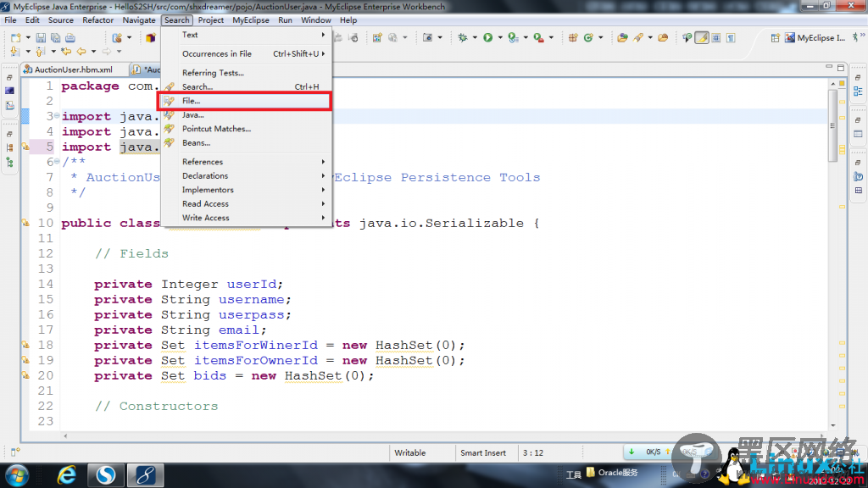868x488 pixels.
Task: Expand Implementors submenu
Action: [247, 190]
